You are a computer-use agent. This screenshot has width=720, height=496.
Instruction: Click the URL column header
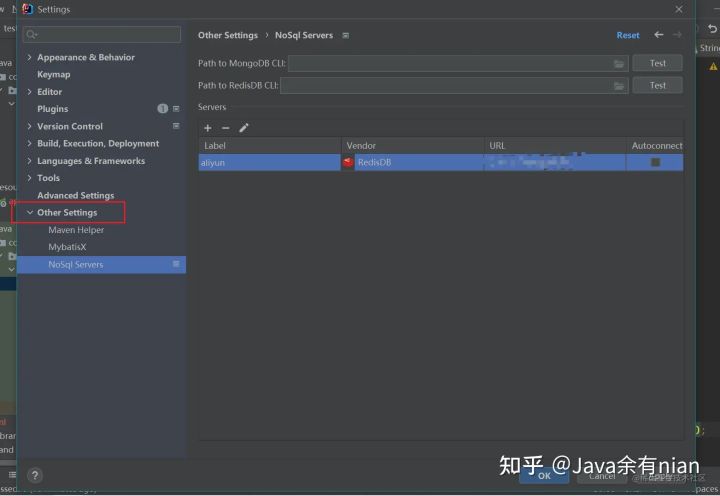coord(555,146)
